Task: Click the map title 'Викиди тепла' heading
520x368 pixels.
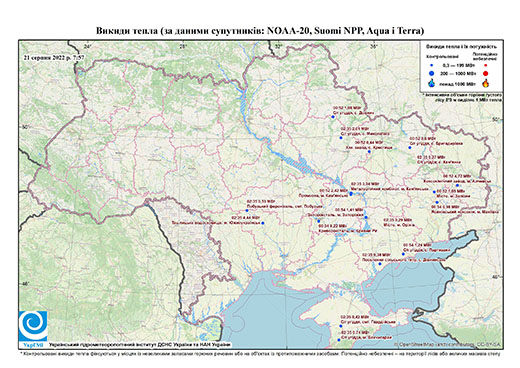Action: pyautogui.click(x=260, y=31)
